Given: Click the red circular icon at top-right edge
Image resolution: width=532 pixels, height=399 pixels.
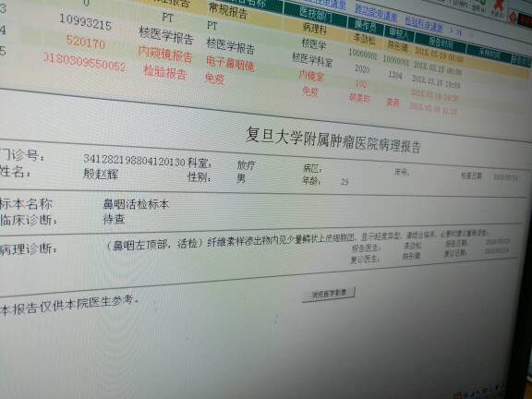Looking at the screenshot, I should [513, 17].
